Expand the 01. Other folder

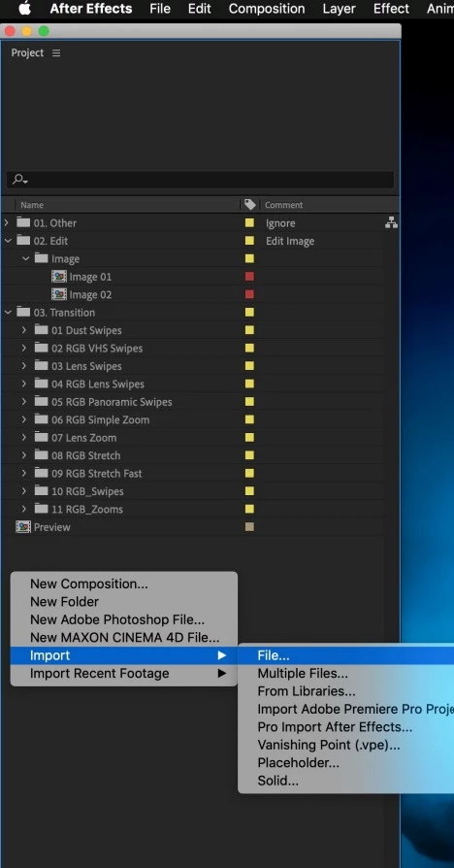pos(6,222)
